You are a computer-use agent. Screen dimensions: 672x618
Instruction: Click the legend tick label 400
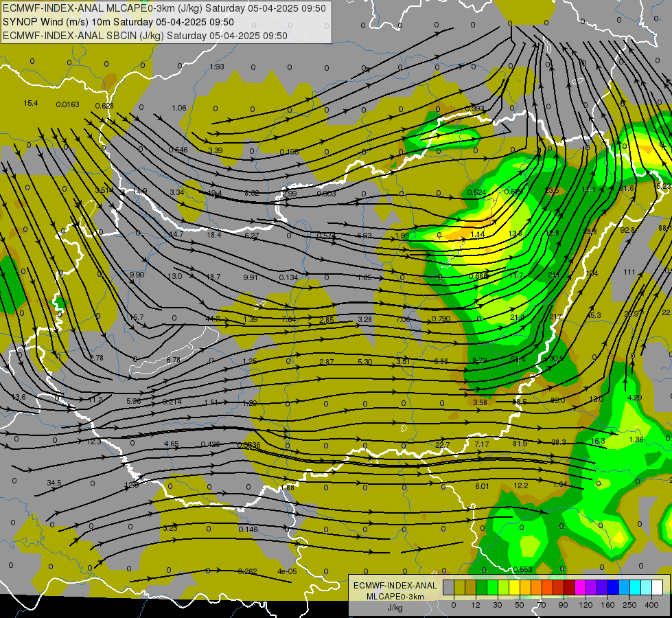[651, 605]
